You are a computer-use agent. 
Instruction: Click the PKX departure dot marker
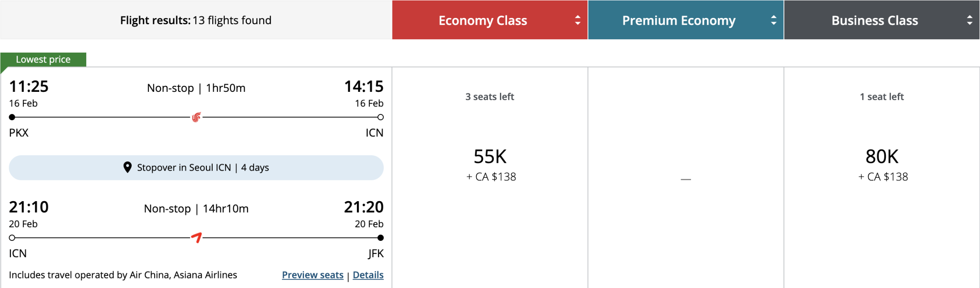pyautogui.click(x=12, y=117)
